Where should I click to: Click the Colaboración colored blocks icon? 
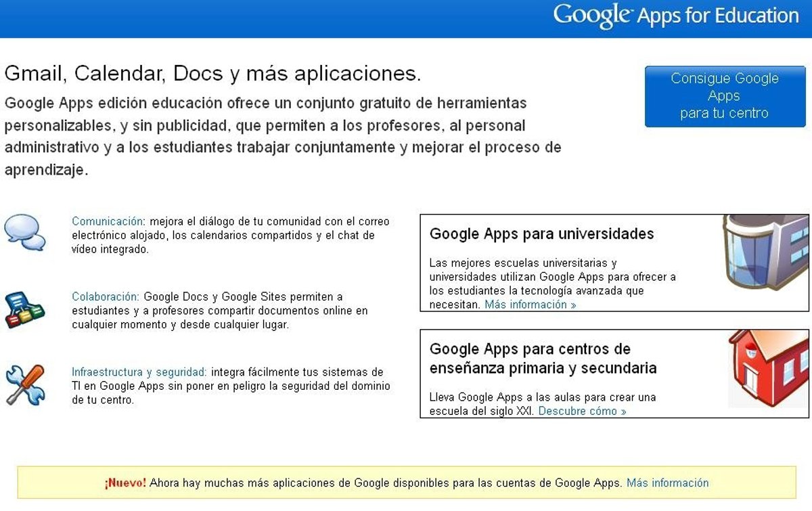[x=24, y=309]
